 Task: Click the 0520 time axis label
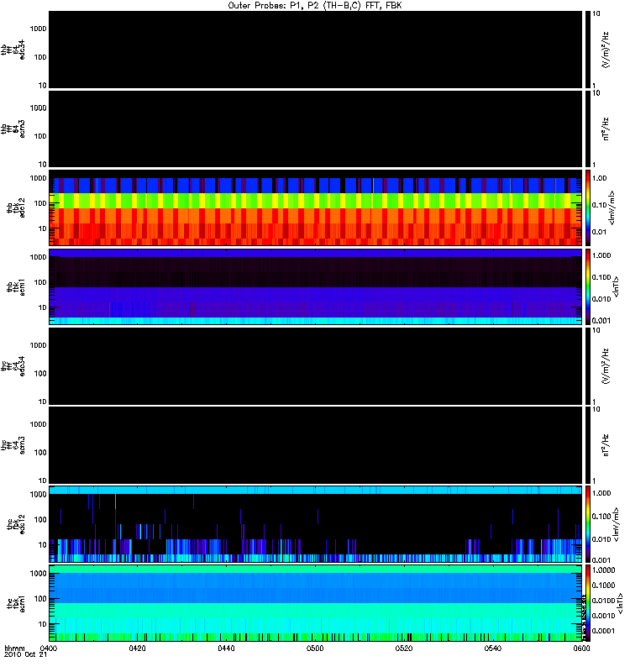pyautogui.click(x=404, y=648)
